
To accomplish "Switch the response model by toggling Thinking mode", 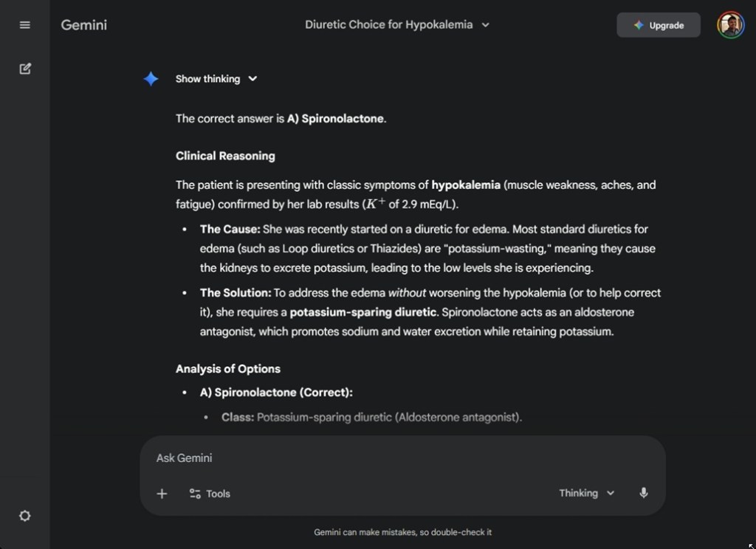I will coord(585,493).
